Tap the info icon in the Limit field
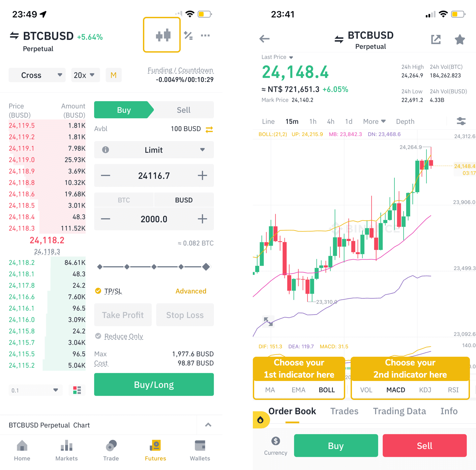Screen dimensions: 476x470 click(106, 150)
